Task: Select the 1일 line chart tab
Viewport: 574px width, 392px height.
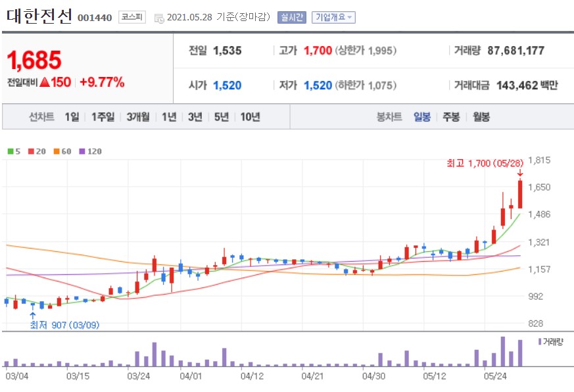Action: pyautogui.click(x=72, y=117)
